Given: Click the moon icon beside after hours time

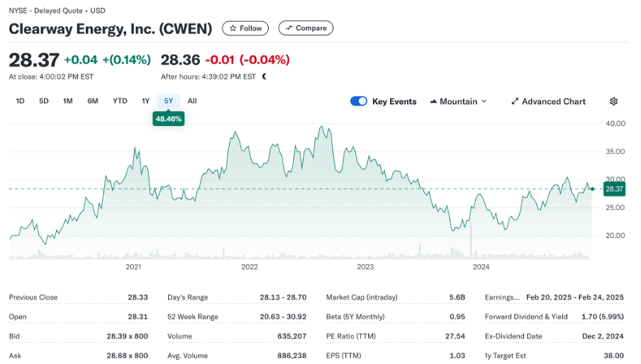Looking at the screenshot, I should point(264,76).
